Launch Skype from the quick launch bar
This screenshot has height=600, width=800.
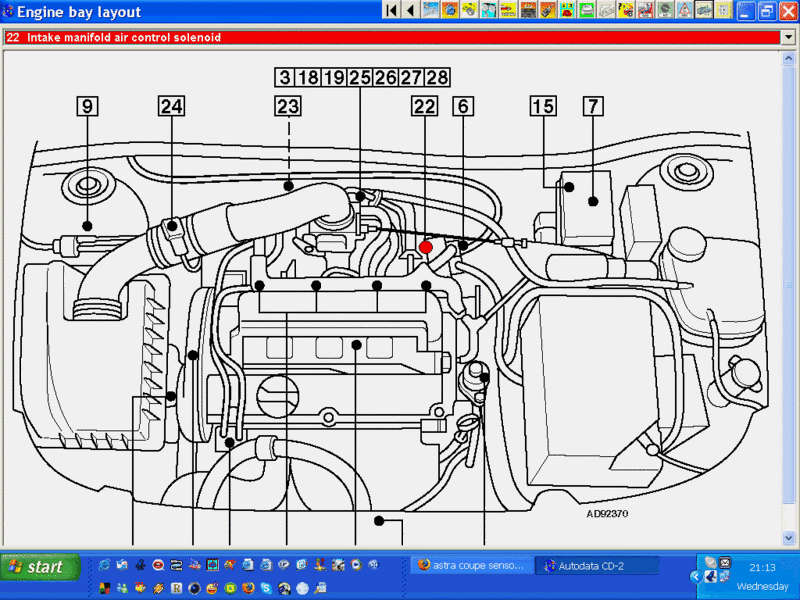[267, 588]
